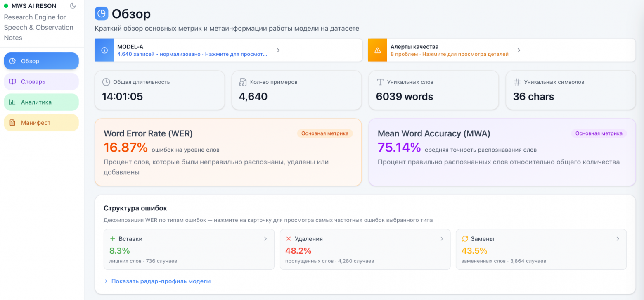The image size is (644, 300).
Task: Open the Mean Word Accuracy (MWA) card
Action: coord(502,152)
